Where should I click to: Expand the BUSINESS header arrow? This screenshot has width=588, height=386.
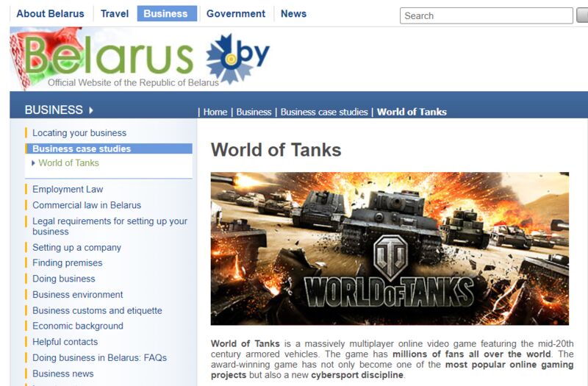(x=91, y=110)
